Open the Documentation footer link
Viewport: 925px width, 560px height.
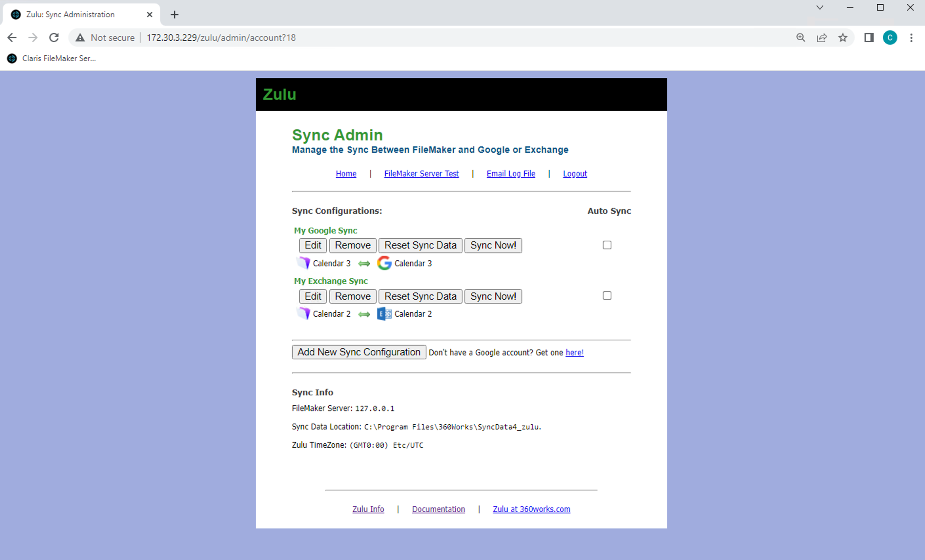click(438, 509)
